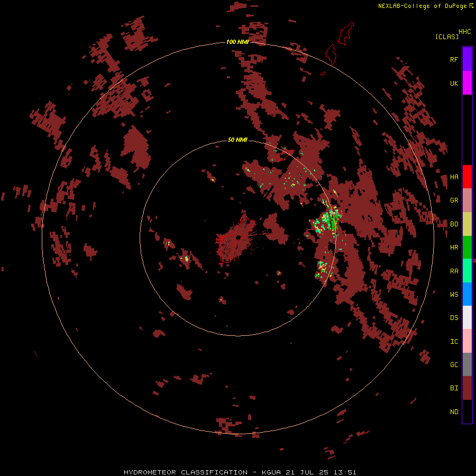Screen dimensions: 476x476
Task: Click the WS blue legend swatch
Action: 467,294
